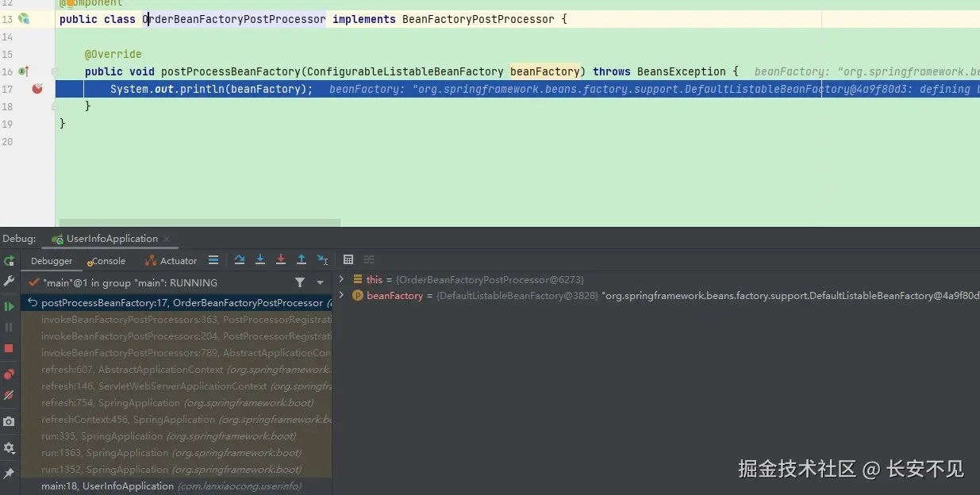Collapse the postProcessBeanFactory method fold marker
Viewport: 980px width, 495px height.
pos(56,71)
